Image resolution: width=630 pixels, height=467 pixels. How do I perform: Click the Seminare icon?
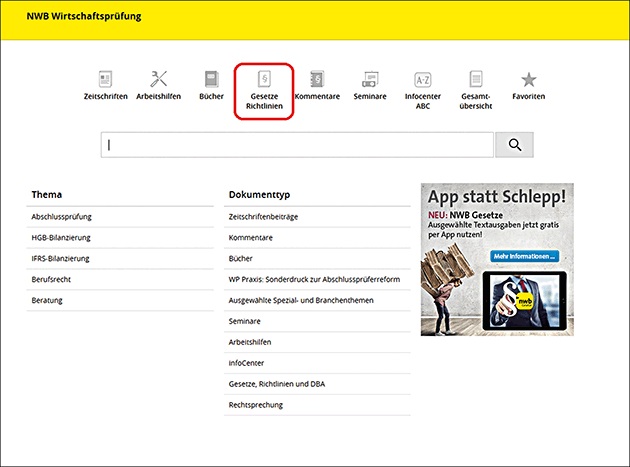(x=369, y=79)
